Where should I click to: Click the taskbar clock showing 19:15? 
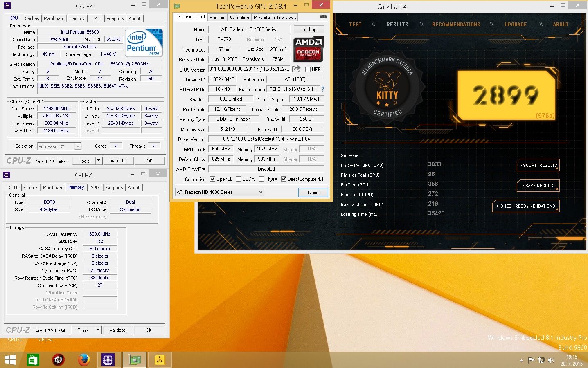pos(572,360)
